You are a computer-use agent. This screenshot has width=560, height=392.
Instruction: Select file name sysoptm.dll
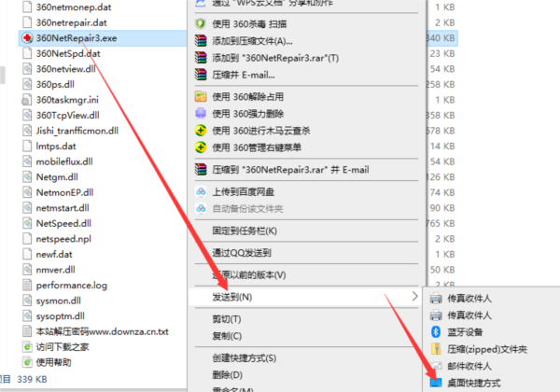coord(61,316)
